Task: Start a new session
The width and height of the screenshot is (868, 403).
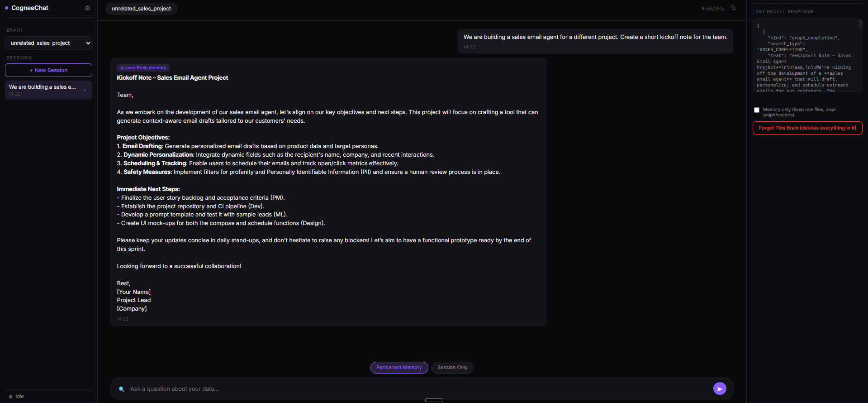Action: click(48, 70)
